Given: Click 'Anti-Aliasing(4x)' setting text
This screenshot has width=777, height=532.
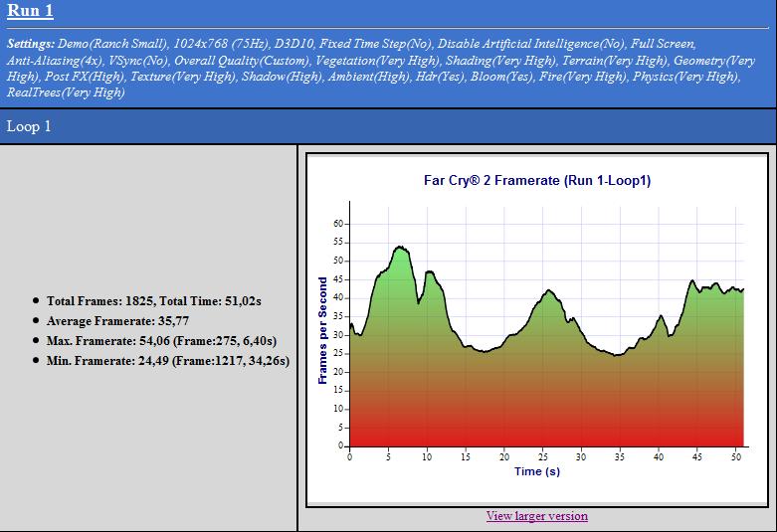Looking at the screenshot, I should point(54,61).
